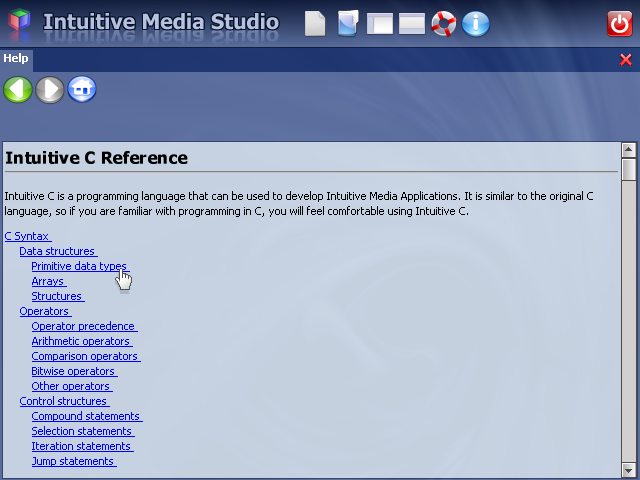Open the Arithmetic operators link
The height and width of the screenshot is (480, 640).
click(82, 341)
